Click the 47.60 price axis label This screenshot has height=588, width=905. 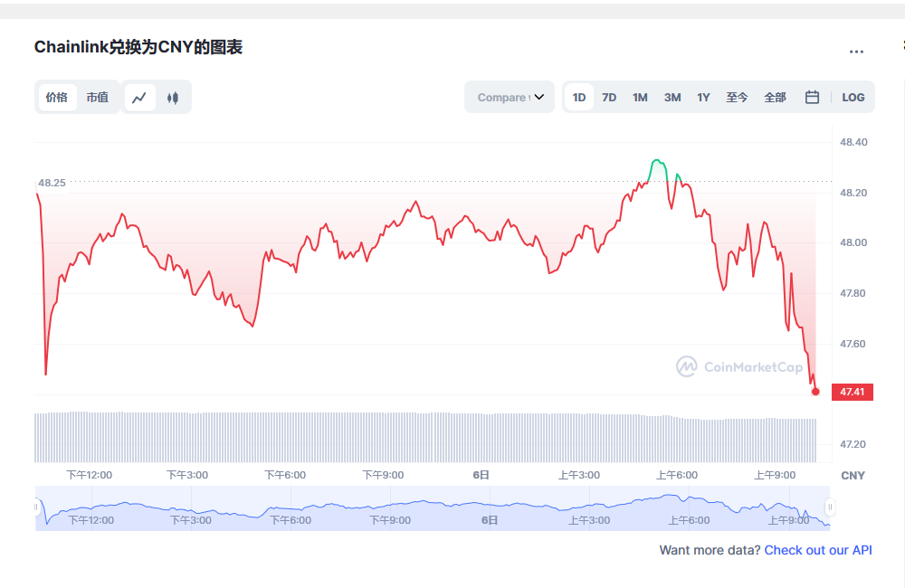click(x=853, y=344)
